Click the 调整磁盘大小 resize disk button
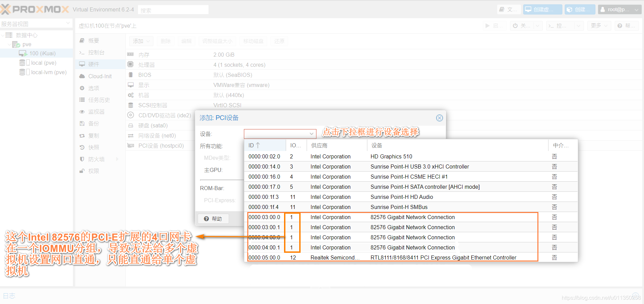Viewport: 644px width, 304px height. click(x=217, y=41)
